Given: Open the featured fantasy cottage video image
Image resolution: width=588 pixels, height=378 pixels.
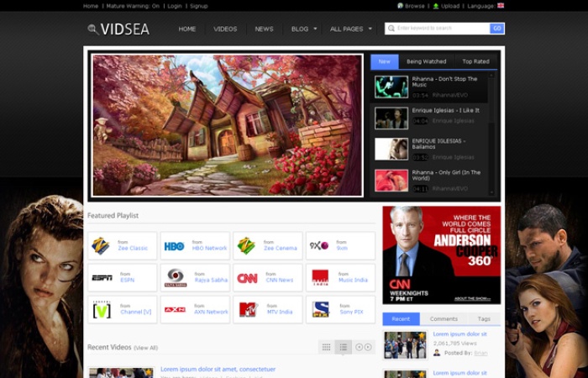Looking at the screenshot, I should click(228, 125).
